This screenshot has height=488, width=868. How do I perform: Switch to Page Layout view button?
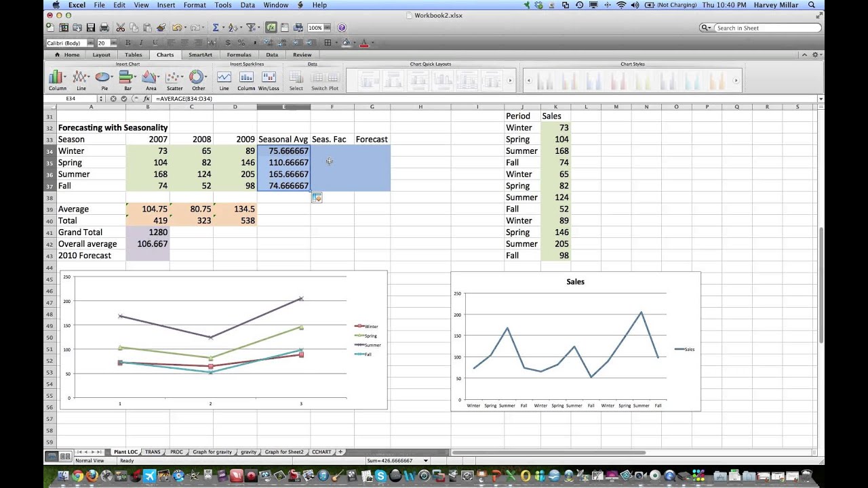click(x=64, y=456)
